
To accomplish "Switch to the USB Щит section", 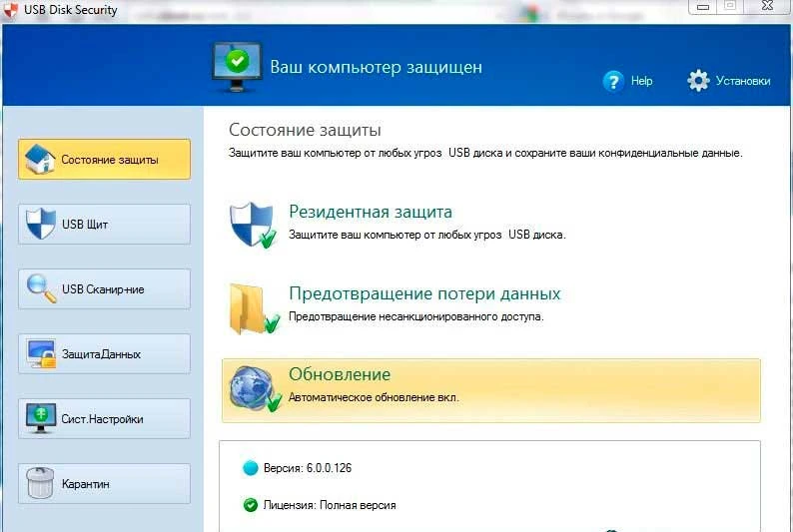I will (x=104, y=224).
